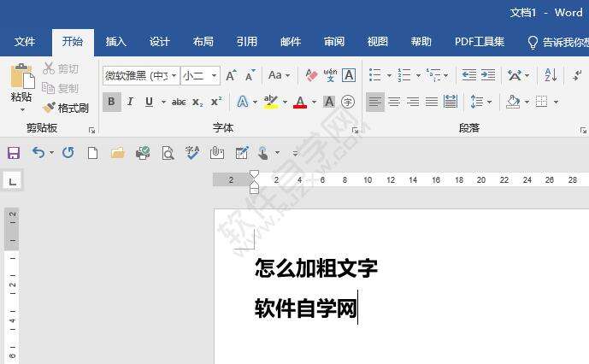
Task: Align text left
Action: click(375, 102)
